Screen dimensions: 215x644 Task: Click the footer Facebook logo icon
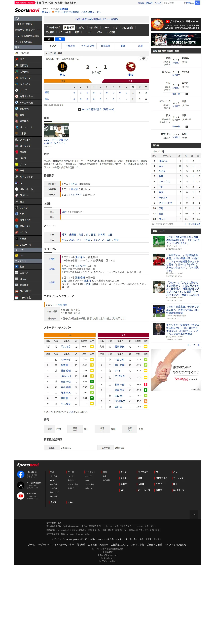(x=21, y=474)
